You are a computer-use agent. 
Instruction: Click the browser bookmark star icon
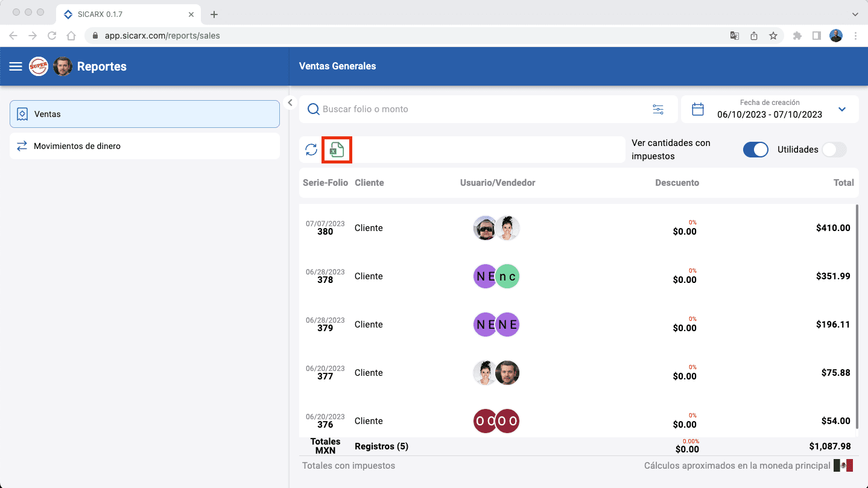point(773,36)
